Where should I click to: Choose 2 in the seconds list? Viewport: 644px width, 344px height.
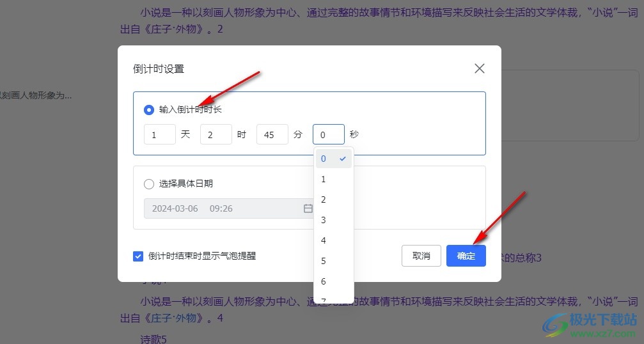click(x=333, y=200)
